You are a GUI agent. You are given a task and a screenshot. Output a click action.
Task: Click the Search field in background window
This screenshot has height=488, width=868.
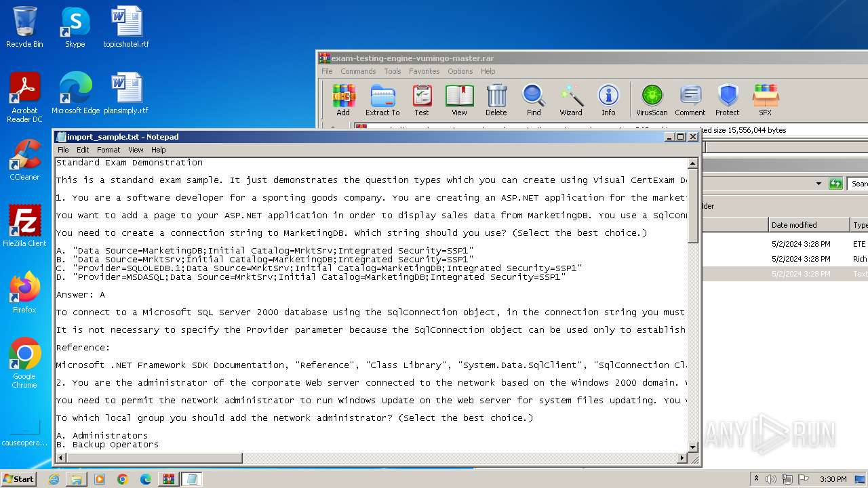pyautogui.click(x=859, y=184)
